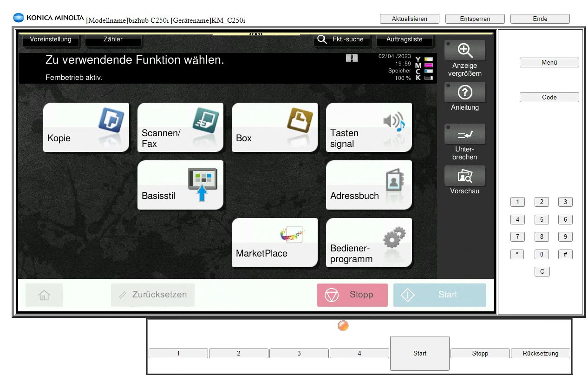Open the Scannen/Fax function tile

tap(180, 127)
